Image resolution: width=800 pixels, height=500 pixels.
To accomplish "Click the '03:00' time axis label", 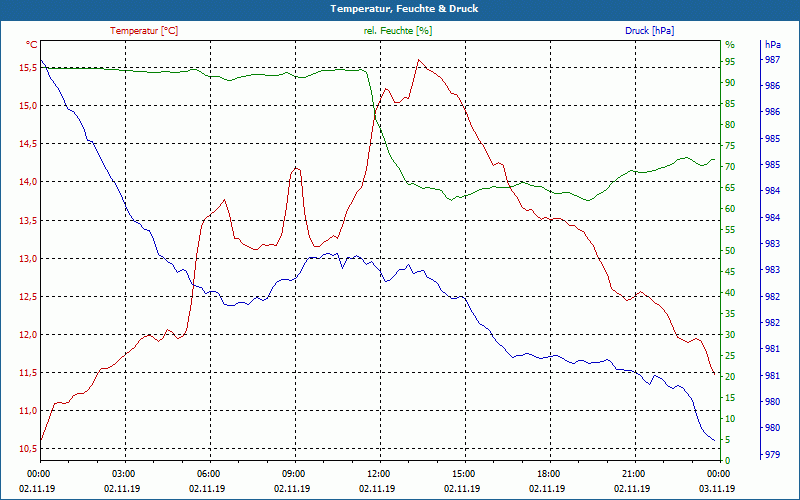I will [122, 474].
